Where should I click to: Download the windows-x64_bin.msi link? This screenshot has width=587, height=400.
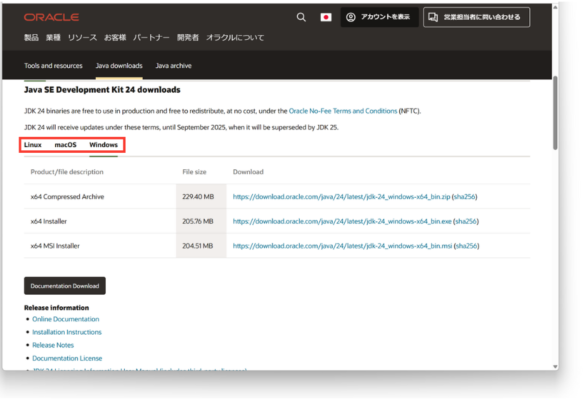click(343, 246)
